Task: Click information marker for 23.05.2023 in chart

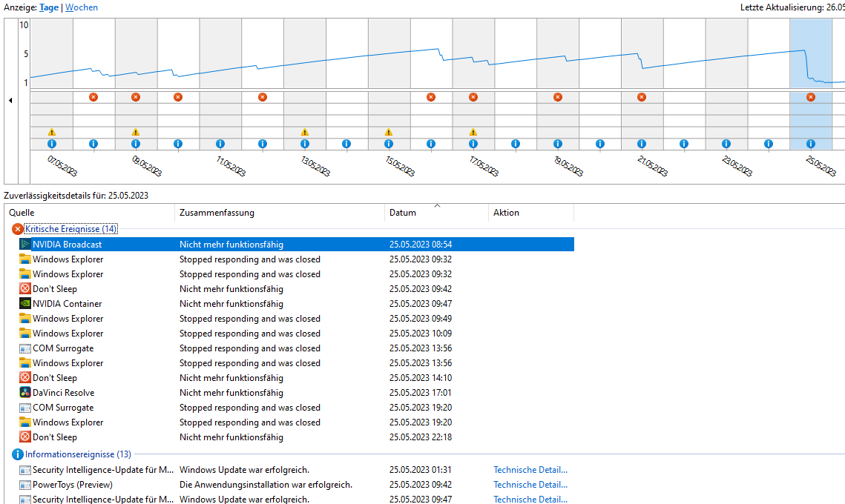Action: tap(726, 144)
